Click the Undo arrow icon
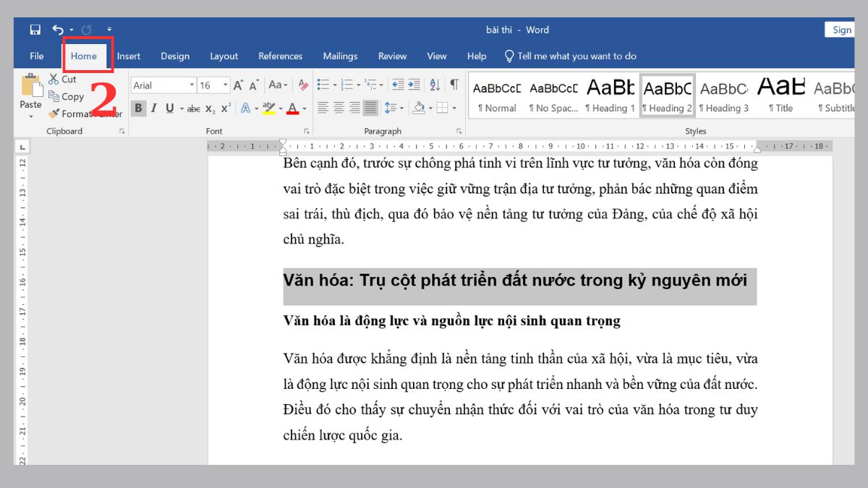 click(x=58, y=30)
